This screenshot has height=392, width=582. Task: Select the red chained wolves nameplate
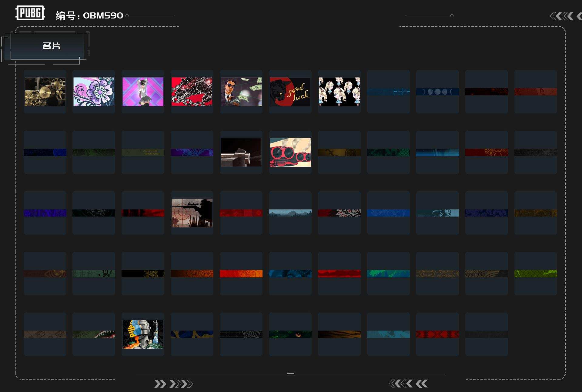[192, 92]
